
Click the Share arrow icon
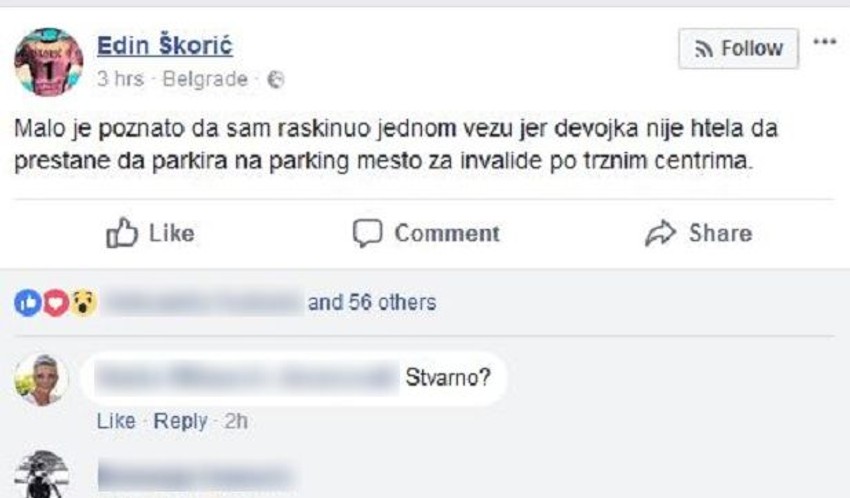click(x=661, y=233)
